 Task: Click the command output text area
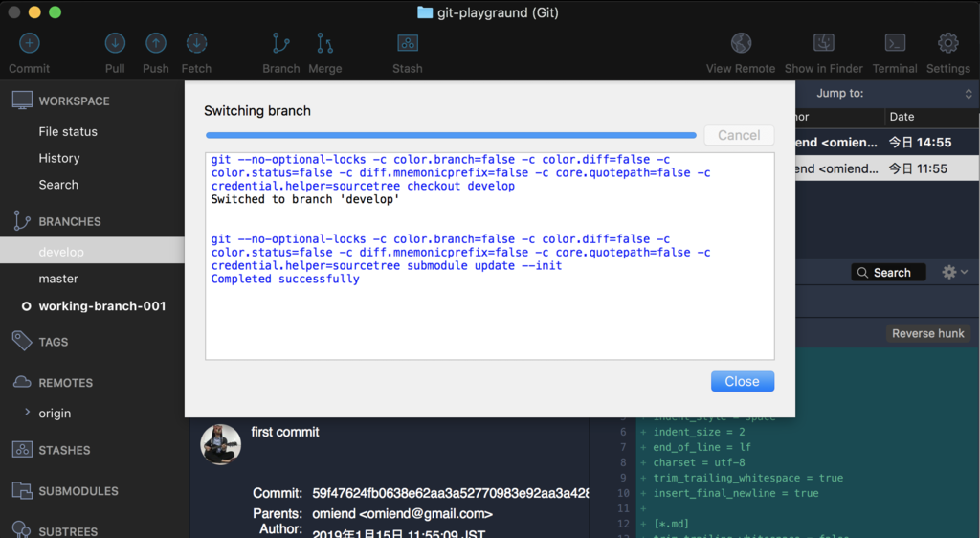489,257
